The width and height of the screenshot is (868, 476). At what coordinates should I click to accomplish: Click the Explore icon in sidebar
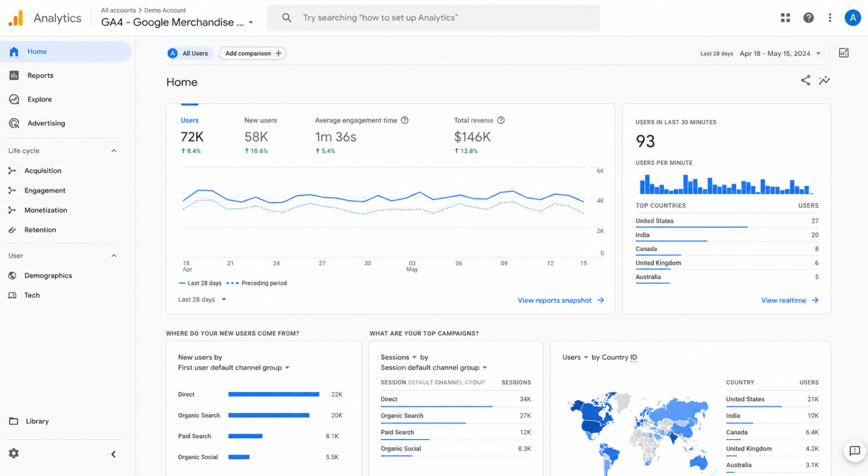point(14,99)
